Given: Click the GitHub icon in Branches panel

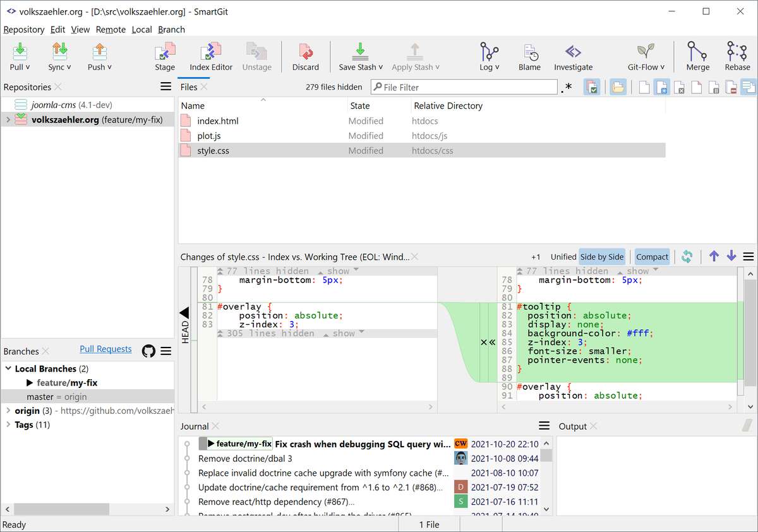Looking at the screenshot, I should coord(148,351).
